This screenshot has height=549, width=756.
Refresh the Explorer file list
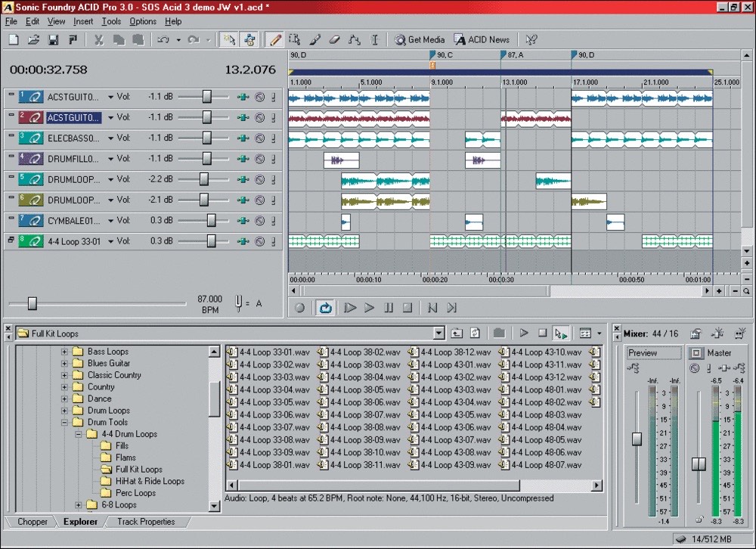pos(475,333)
